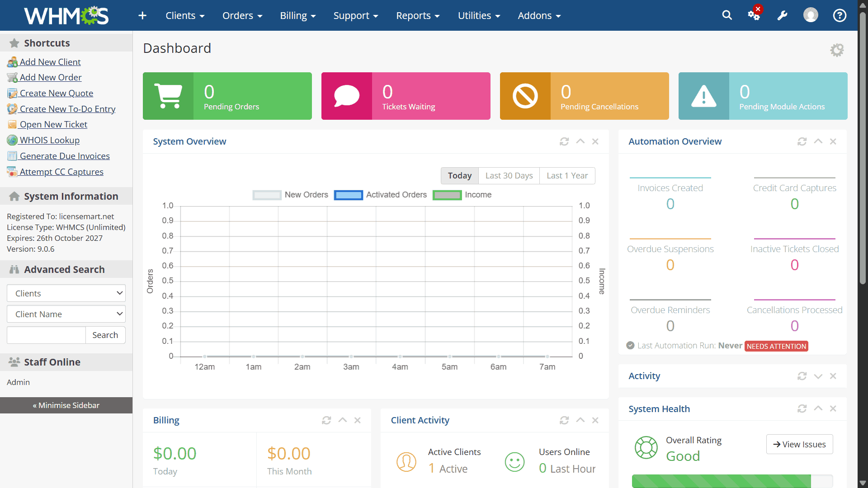
Task: Open the Addons menu
Action: (539, 15)
